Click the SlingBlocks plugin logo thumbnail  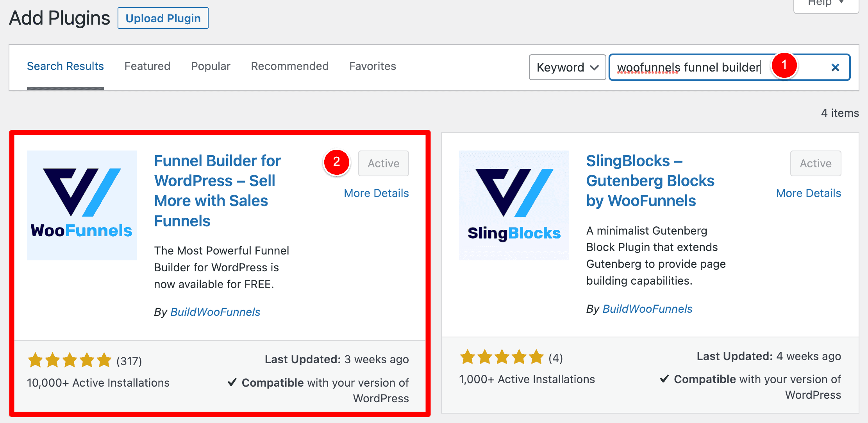tap(514, 205)
